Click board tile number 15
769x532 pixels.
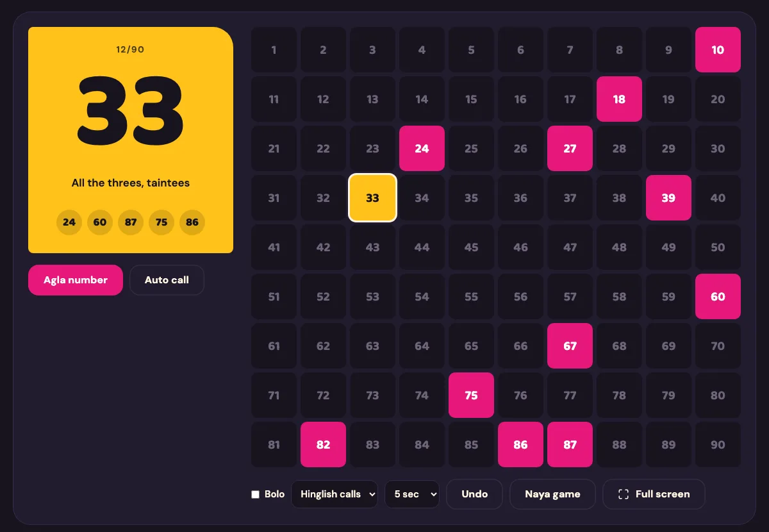pyautogui.click(x=471, y=99)
